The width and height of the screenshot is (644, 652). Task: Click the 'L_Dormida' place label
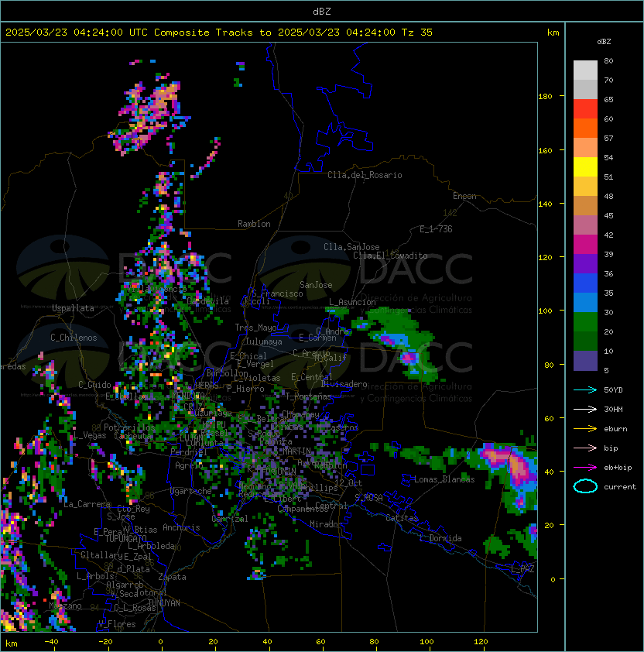coord(440,538)
